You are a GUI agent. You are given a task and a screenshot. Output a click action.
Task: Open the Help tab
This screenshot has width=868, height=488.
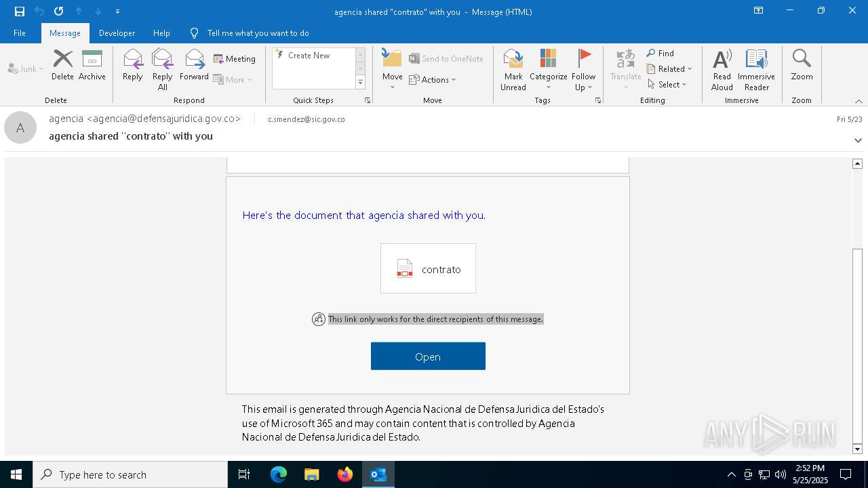(161, 33)
